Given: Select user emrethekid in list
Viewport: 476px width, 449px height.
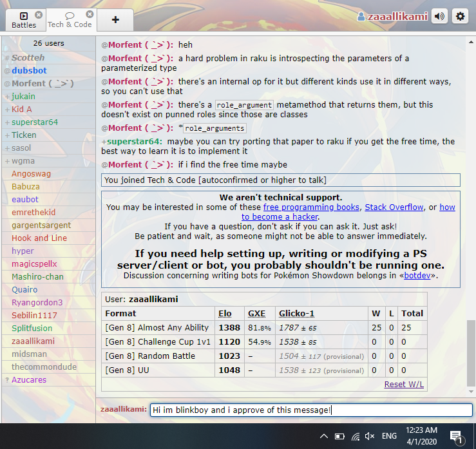Looking at the screenshot, I should 48,212.
